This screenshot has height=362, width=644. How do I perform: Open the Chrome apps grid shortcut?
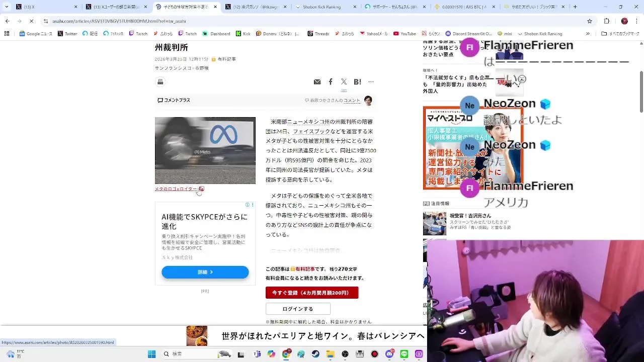point(7,34)
